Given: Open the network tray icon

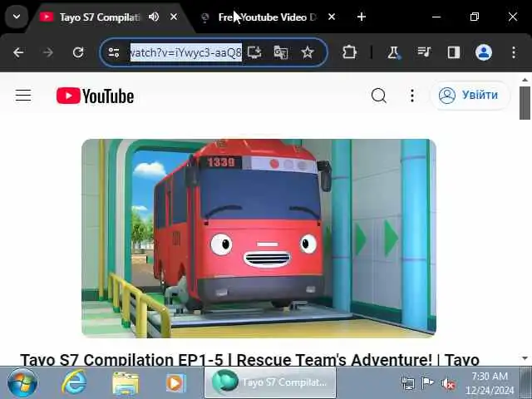Looking at the screenshot, I should click(408, 383).
